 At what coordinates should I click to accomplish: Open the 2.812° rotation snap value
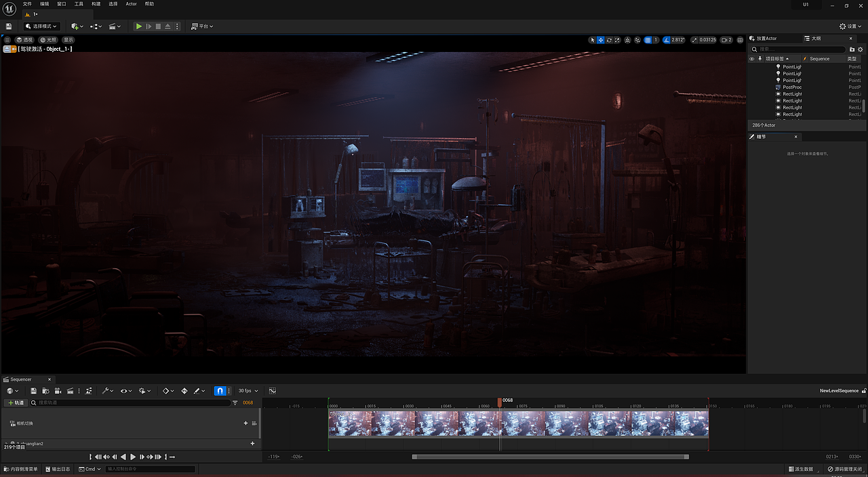click(678, 40)
